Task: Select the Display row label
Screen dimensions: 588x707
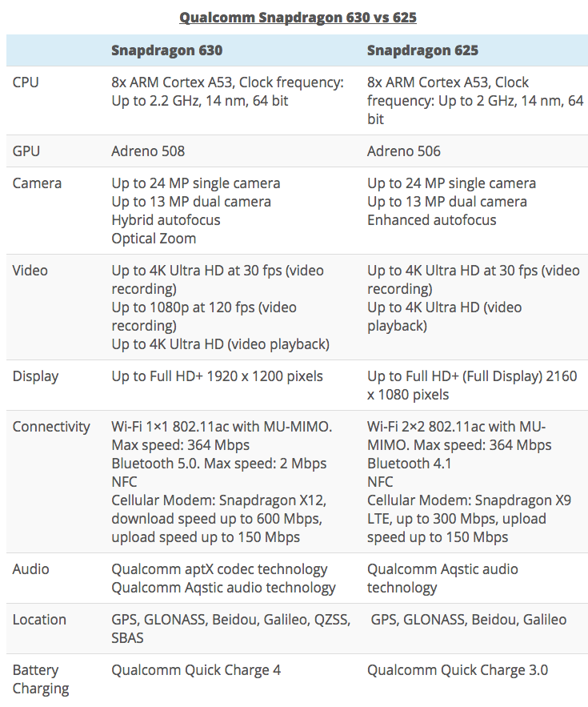Action: coord(35,376)
